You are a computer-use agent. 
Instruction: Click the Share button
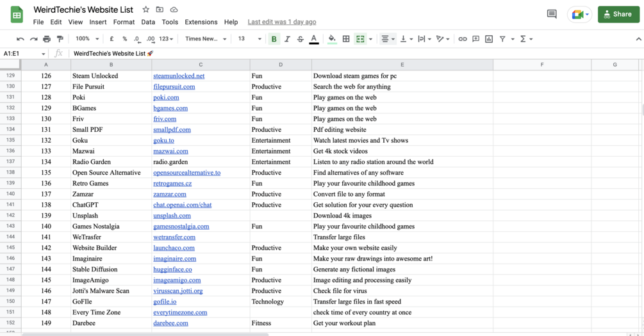click(x=618, y=14)
